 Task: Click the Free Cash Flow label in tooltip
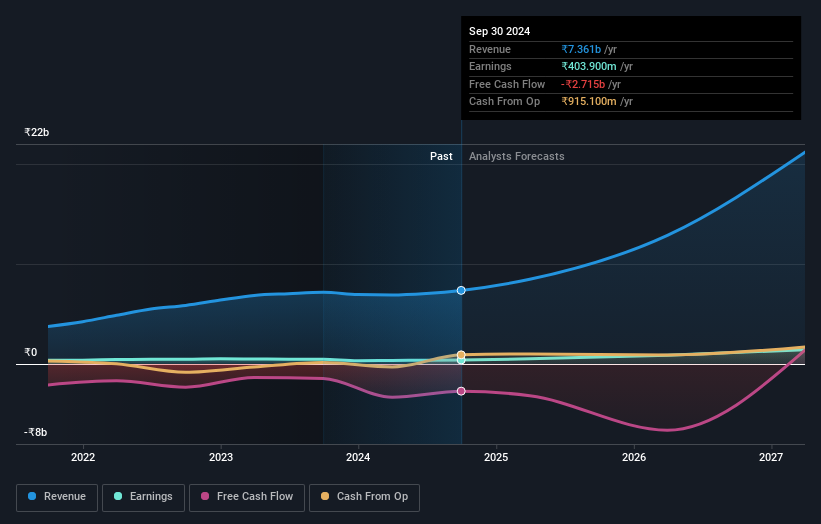507,84
